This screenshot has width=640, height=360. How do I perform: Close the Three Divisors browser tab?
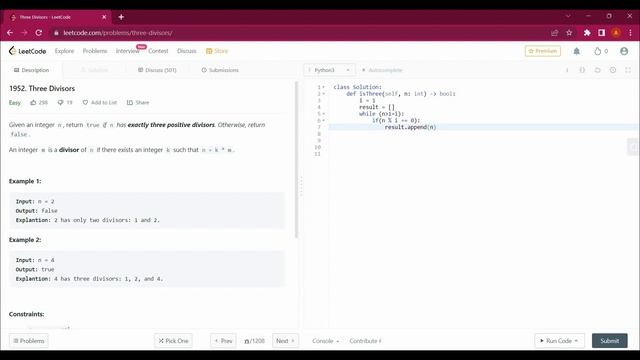(104, 17)
